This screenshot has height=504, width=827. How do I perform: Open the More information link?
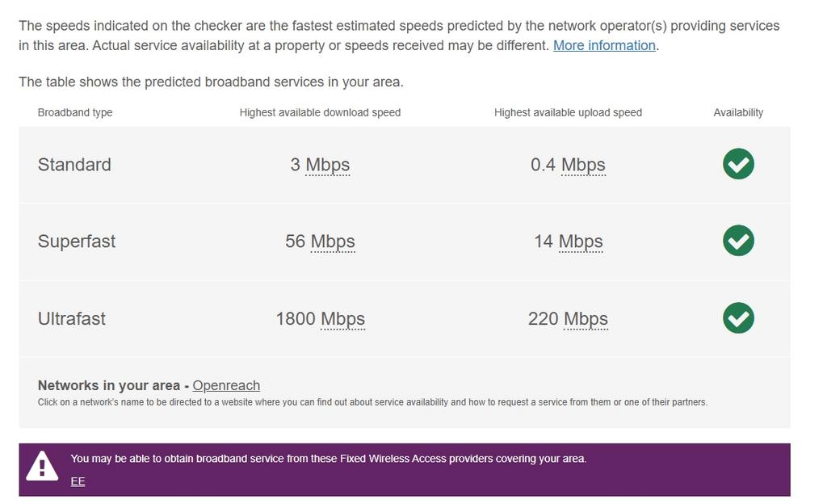[x=604, y=45]
